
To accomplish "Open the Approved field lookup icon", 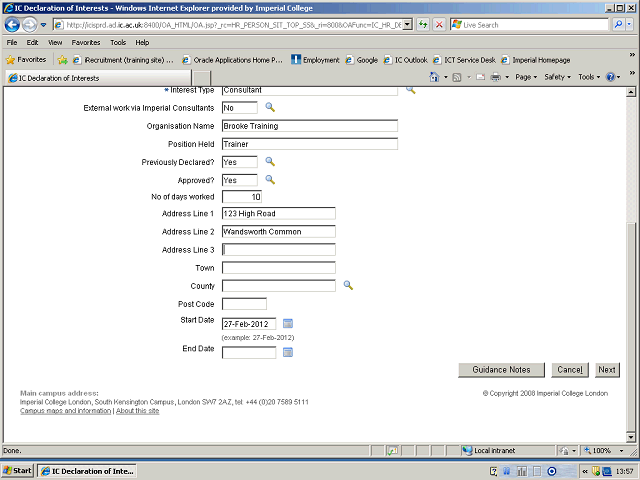I will (269, 180).
